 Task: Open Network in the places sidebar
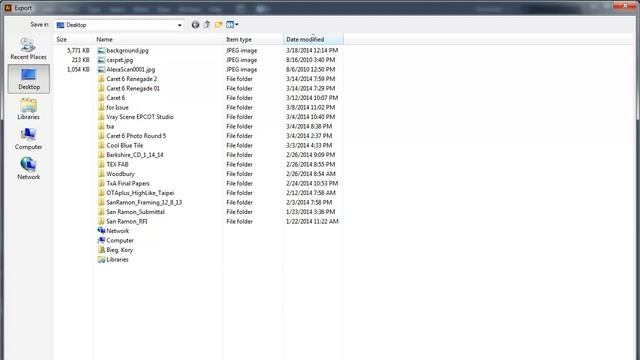[x=28, y=168]
